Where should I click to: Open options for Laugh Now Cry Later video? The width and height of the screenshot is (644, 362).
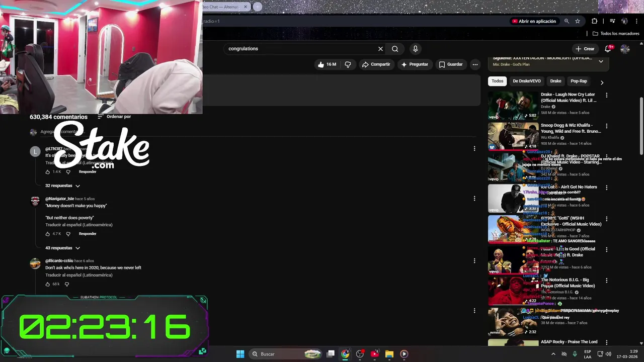coord(606,95)
